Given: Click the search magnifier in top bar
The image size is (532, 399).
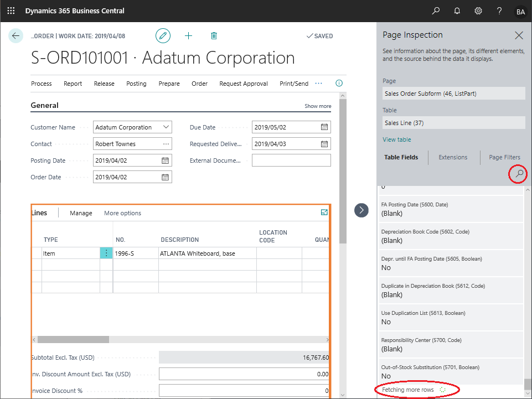Looking at the screenshot, I should point(436,11).
